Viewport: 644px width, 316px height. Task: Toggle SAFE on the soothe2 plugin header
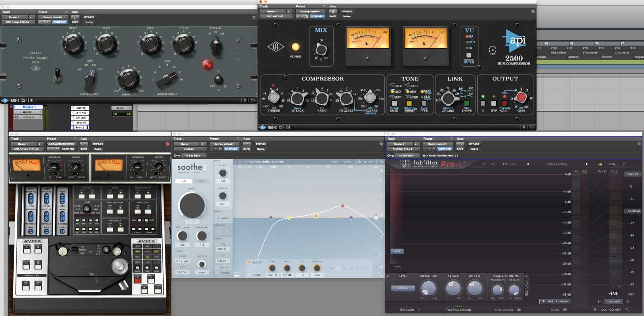[x=247, y=148]
